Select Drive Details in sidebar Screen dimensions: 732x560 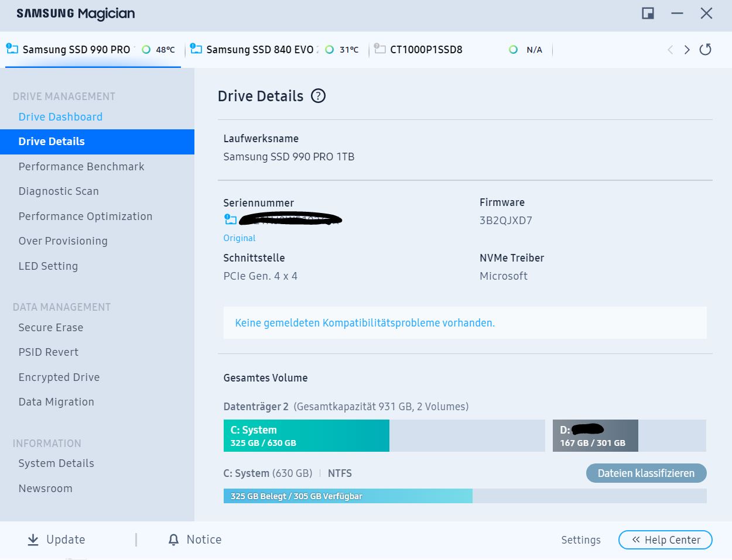click(x=97, y=142)
